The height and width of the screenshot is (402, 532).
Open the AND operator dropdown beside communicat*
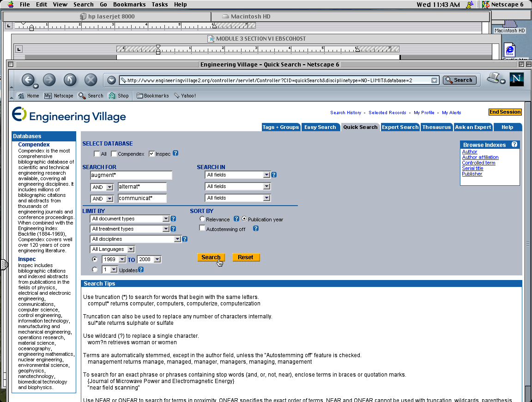[x=102, y=199]
